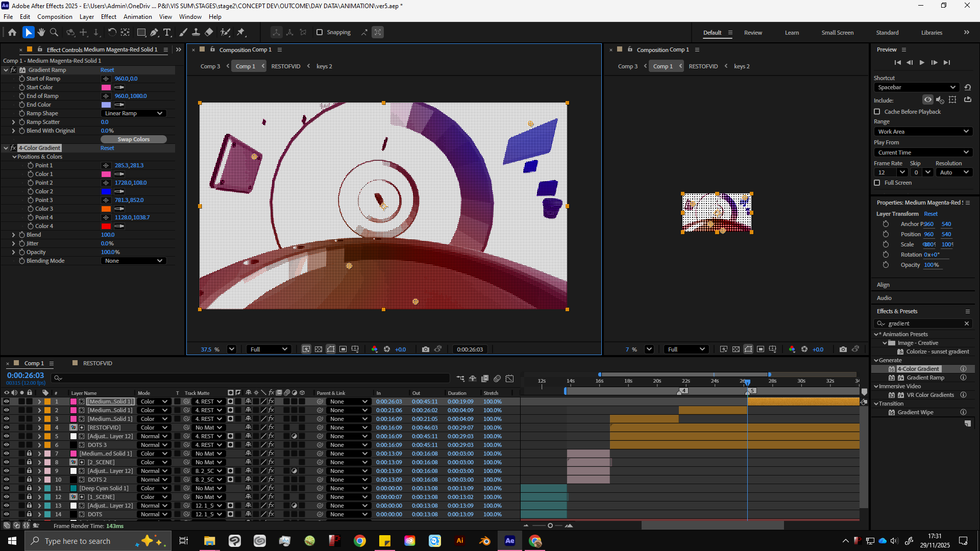Collapse the 4-Color Gradient effect
Screen dimensions: 980x551
(6, 148)
